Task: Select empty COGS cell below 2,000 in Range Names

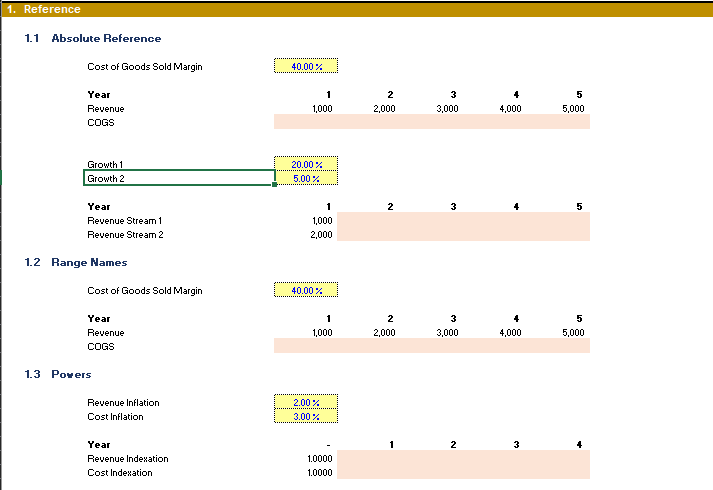Action: point(369,346)
